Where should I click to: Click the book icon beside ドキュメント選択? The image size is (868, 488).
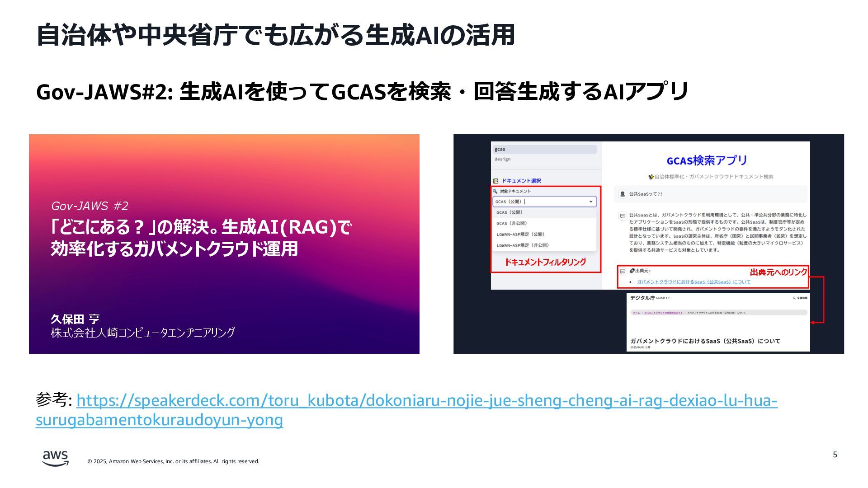495,181
